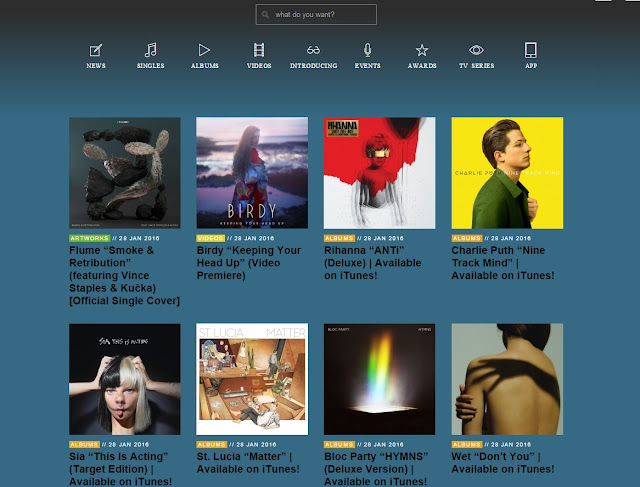
Task: Select the TV SERIES menu label
Action: tap(476, 66)
